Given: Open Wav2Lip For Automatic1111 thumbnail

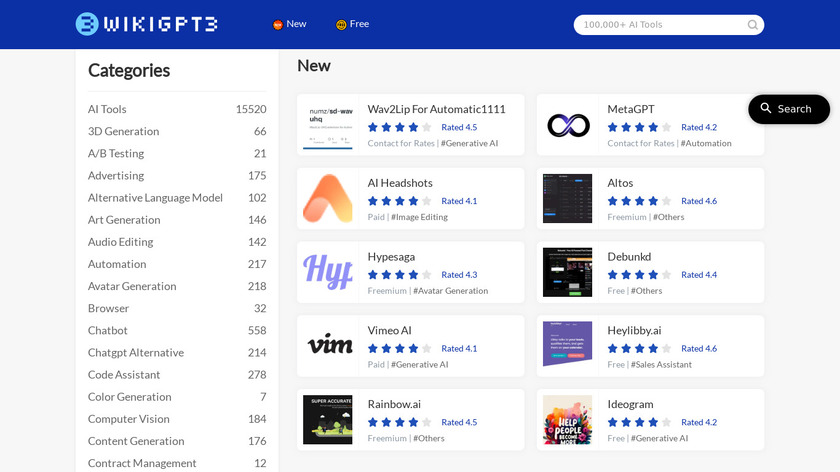Looking at the screenshot, I should click(328, 125).
